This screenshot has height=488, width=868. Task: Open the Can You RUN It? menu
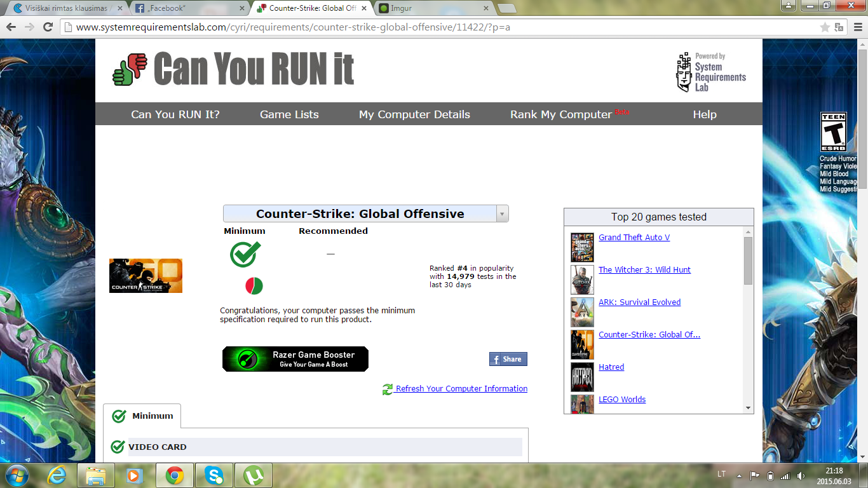click(x=175, y=114)
